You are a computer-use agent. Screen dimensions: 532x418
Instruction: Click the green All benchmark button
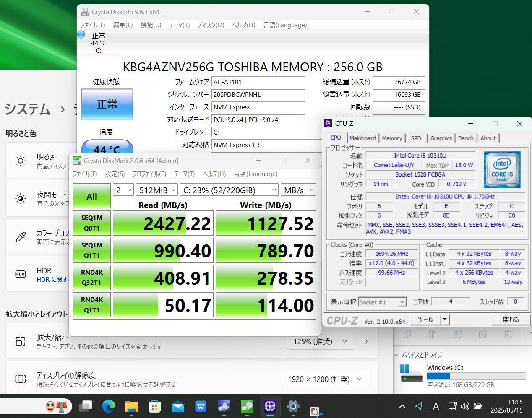[91, 196]
